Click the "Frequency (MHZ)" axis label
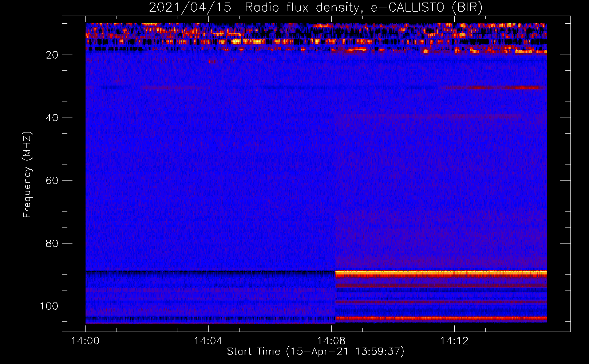The height and width of the screenshot is (364, 589). point(27,175)
